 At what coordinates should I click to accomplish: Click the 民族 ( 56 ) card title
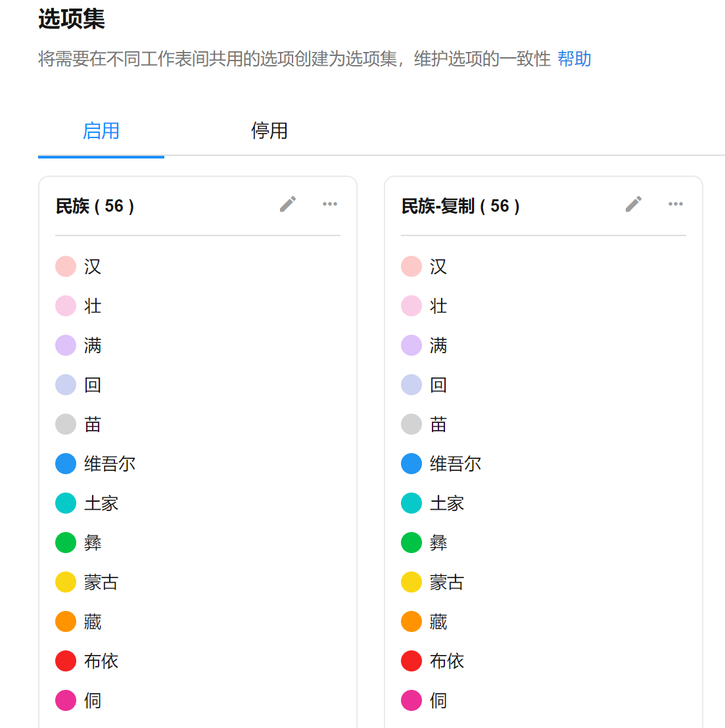tap(95, 206)
